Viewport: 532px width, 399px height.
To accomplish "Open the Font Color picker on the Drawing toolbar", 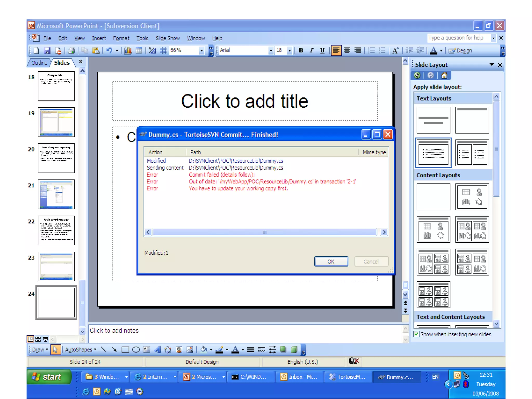I will [243, 350].
